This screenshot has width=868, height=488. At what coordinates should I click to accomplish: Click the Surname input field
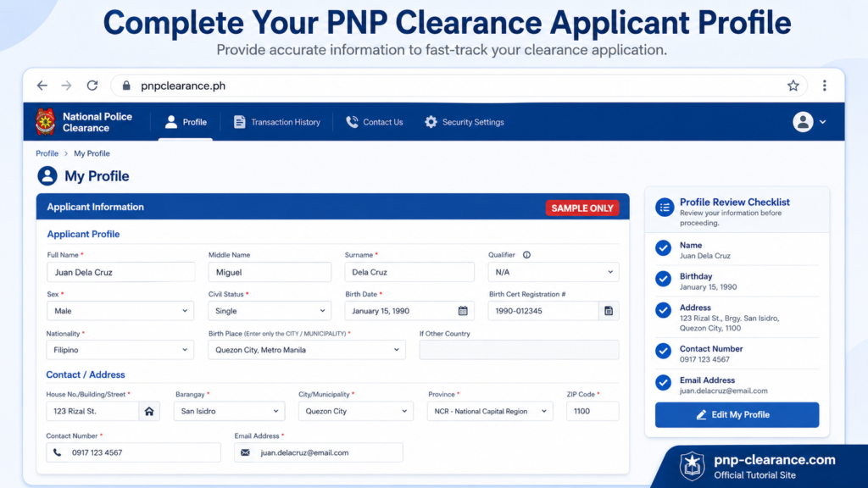point(409,272)
